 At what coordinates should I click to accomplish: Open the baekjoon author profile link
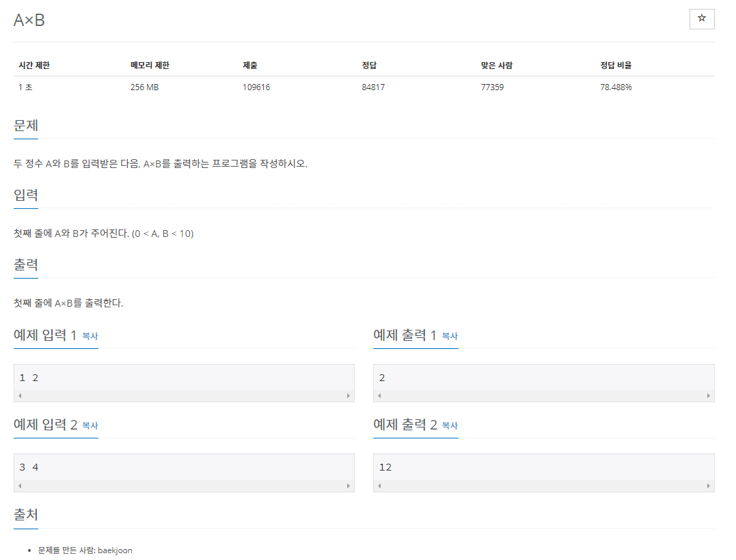115,550
